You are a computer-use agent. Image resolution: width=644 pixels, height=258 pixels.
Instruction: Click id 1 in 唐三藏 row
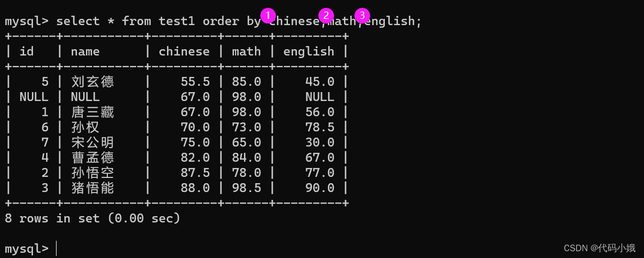coord(45,112)
